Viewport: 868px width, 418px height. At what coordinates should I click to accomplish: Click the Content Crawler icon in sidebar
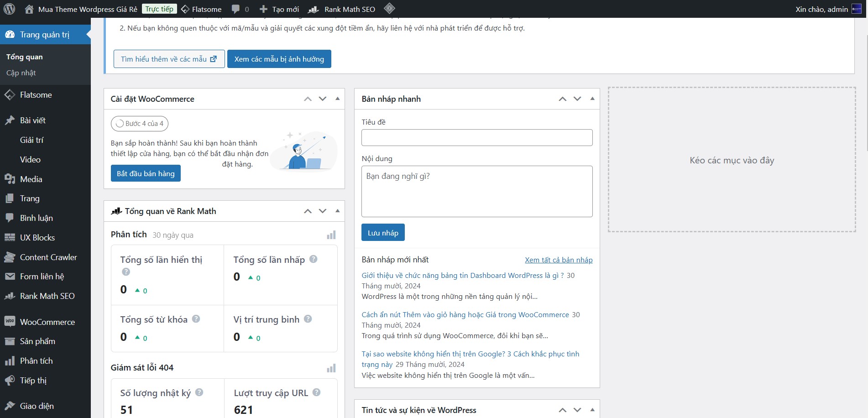[x=10, y=257]
